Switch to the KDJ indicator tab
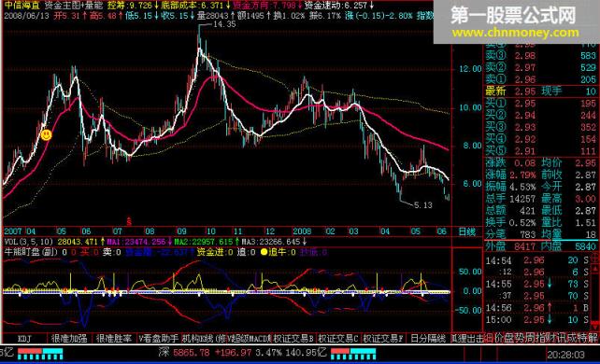This screenshot has width=600, height=364. click(24, 339)
